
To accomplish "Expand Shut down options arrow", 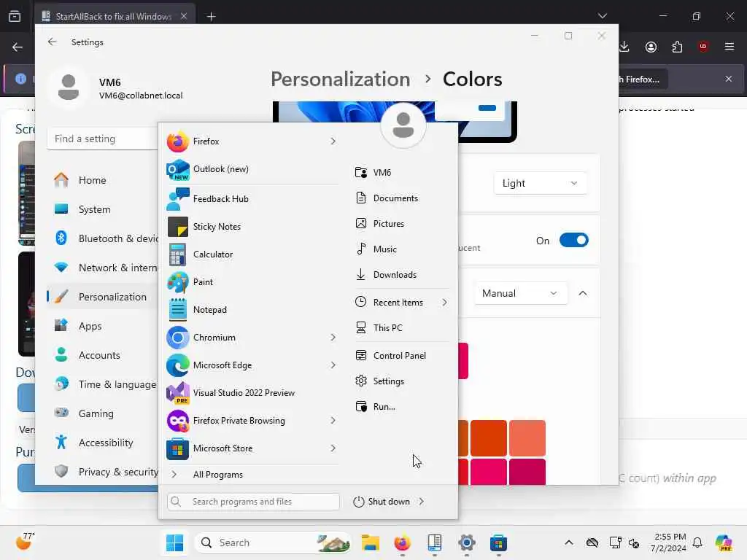I will pyautogui.click(x=422, y=502).
